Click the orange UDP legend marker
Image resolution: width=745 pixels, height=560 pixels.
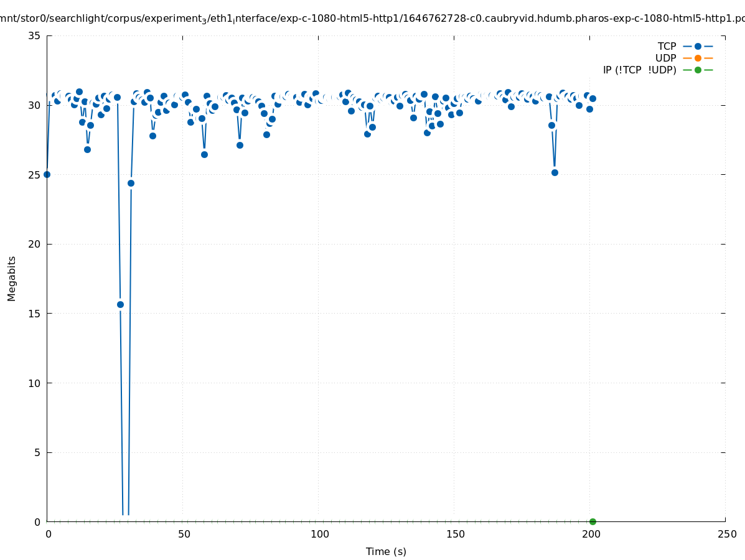tap(698, 58)
